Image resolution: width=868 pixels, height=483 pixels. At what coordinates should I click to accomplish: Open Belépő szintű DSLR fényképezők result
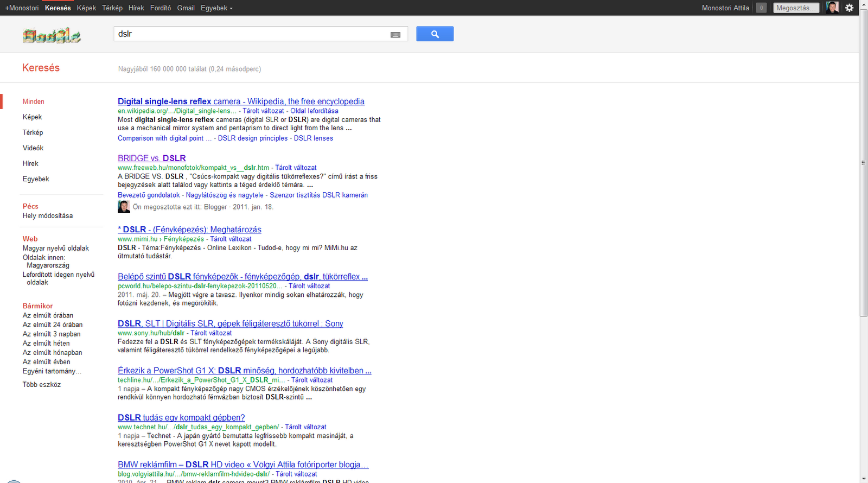pos(242,277)
